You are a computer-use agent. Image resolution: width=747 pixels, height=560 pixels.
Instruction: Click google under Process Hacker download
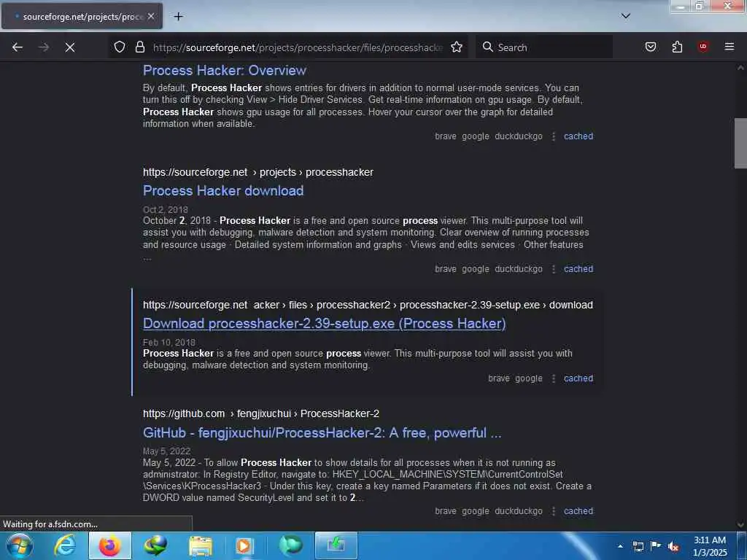[476, 268]
